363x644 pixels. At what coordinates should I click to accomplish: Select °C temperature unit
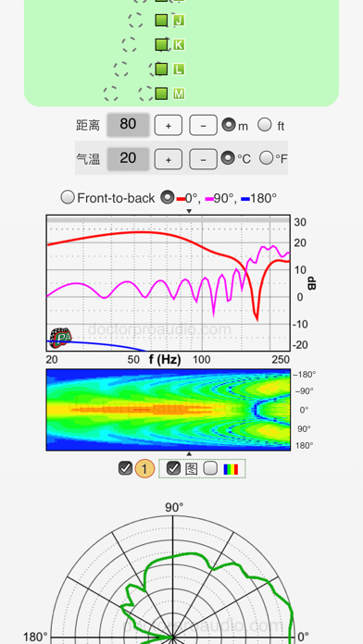click(x=228, y=157)
